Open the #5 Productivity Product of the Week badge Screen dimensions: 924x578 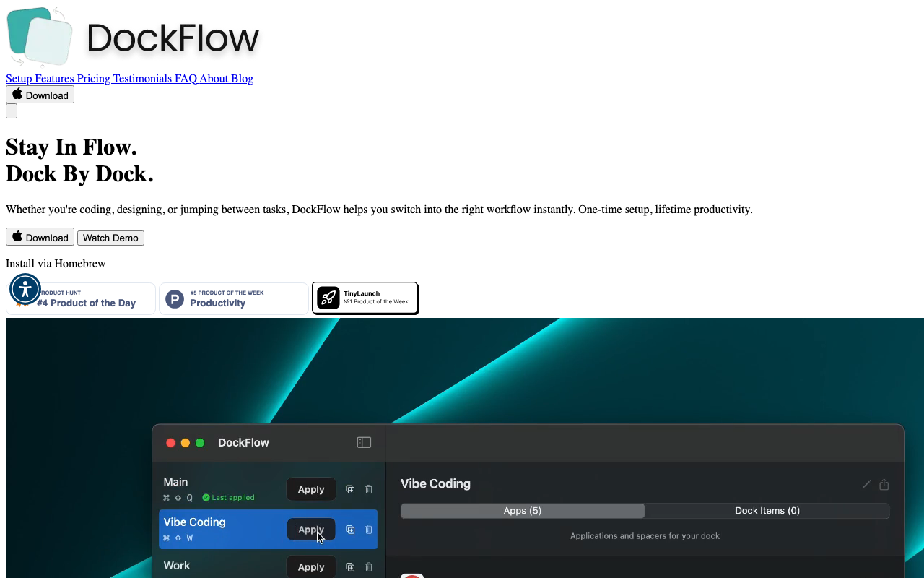tap(234, 298)
